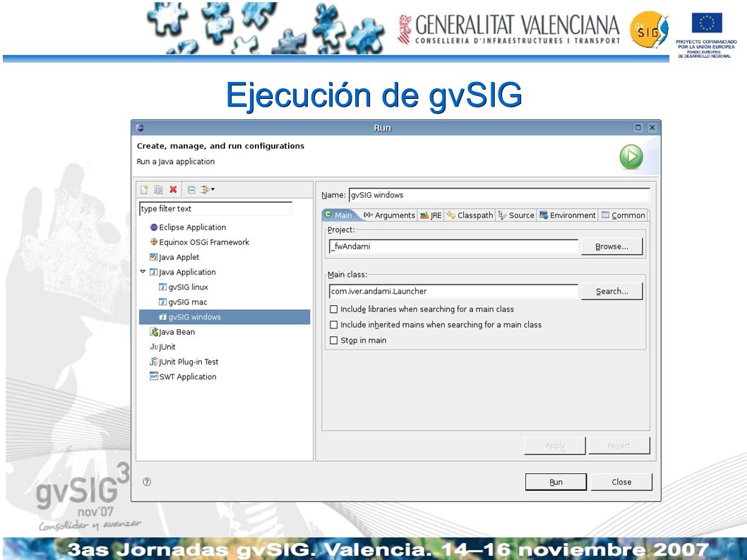Enable Include libraries when searching checkbox
This screenshot has width=747, height=560.
pyautogui.click(x=334, y=309)
